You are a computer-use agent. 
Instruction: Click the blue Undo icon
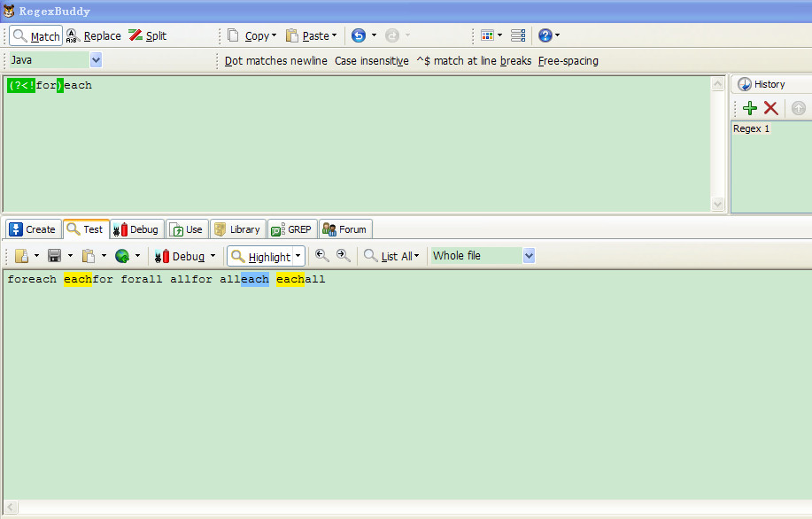coord(359,35)
